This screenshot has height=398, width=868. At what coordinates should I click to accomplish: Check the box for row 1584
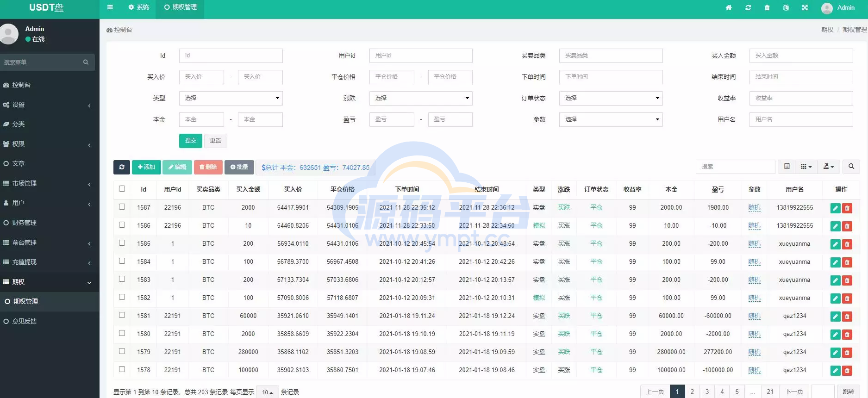click(x=122, y=261)
